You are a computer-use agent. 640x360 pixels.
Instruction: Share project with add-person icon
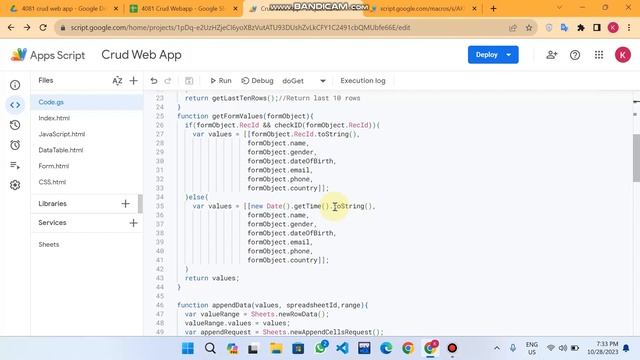[x=551, y=55]
